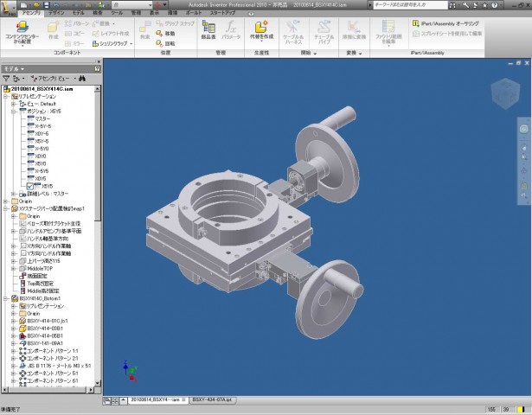Switch to the モデル ribbon tab
Image resolution: width=532 pixels, height=415 pixels.
coord(79,13)
